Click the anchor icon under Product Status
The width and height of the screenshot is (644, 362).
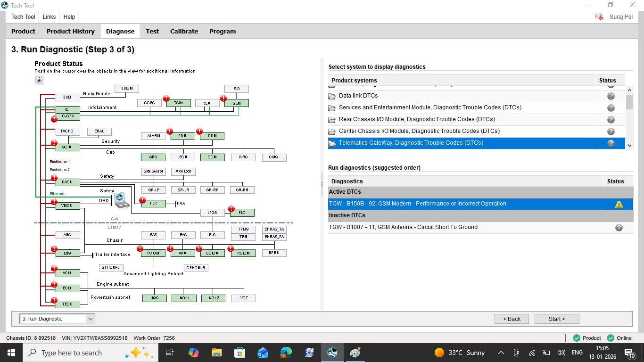tap(39, 80)
